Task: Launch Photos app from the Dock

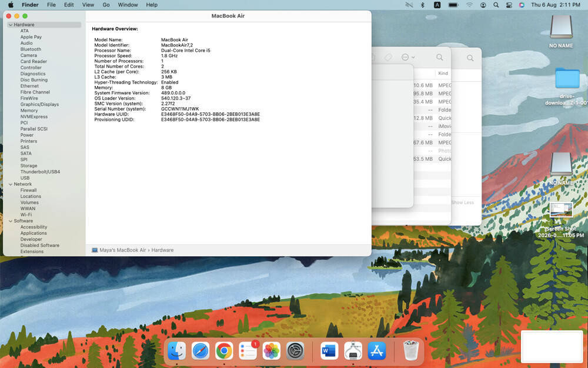Action: coord(272,351)
